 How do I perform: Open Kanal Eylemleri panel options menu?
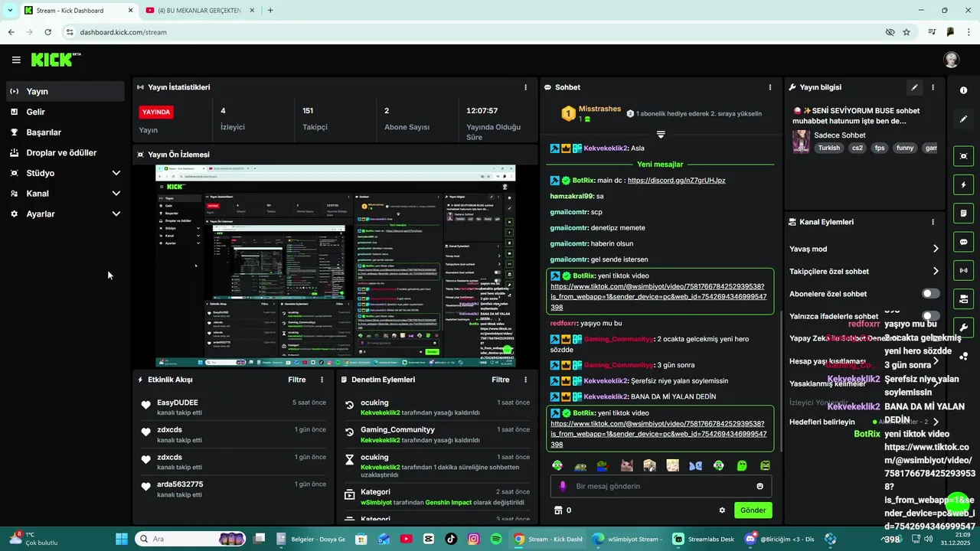coord(933,222)
